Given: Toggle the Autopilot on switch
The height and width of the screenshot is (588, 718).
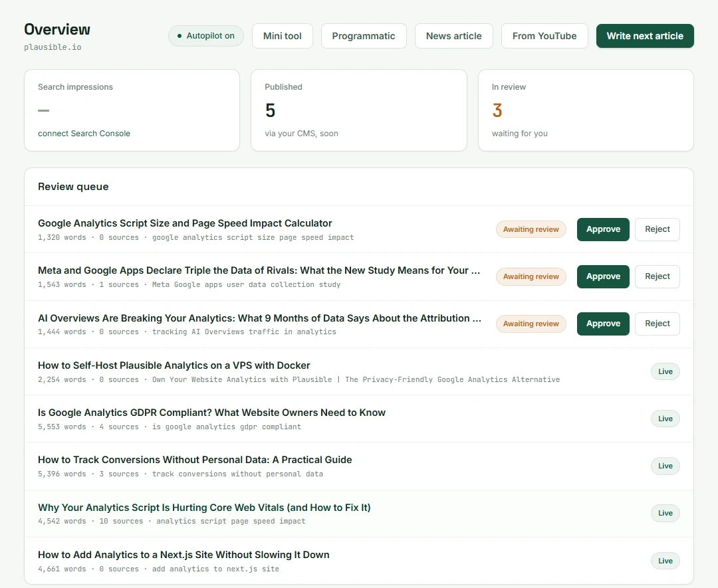Looking at the screenshot, I should coord(205,36).
